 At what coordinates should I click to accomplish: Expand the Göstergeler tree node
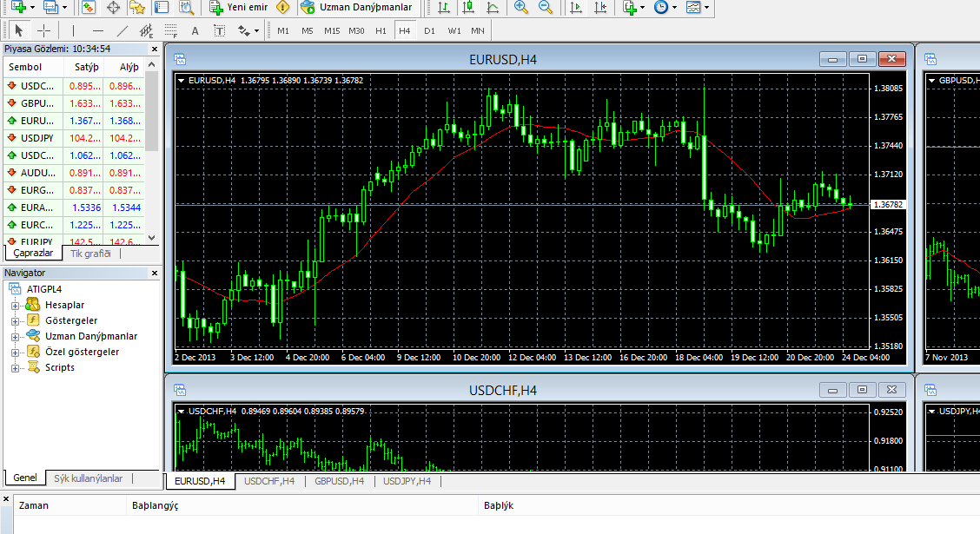coord(15,321)
